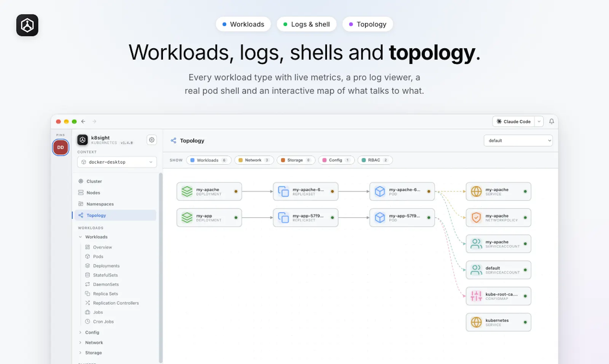The image size is (609, 364).
Task: Select Topology in the sidebar
Action: (115, 215)
